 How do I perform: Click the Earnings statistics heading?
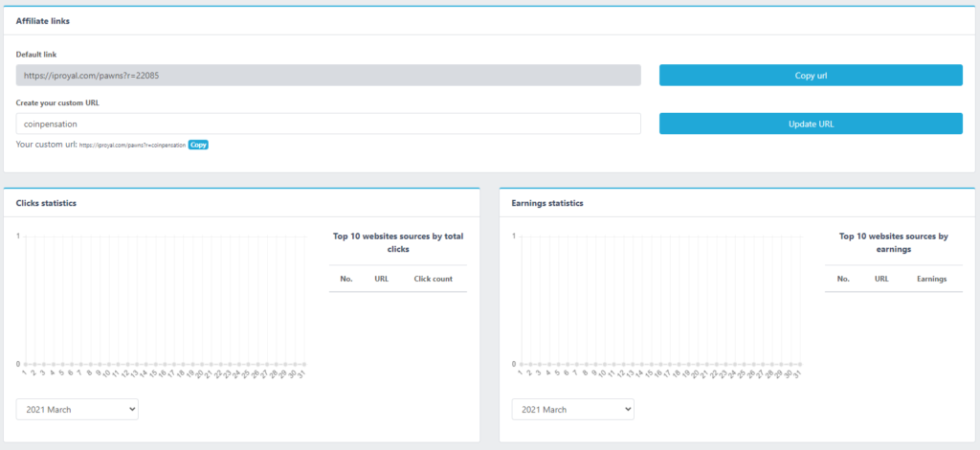click(547, 203)
